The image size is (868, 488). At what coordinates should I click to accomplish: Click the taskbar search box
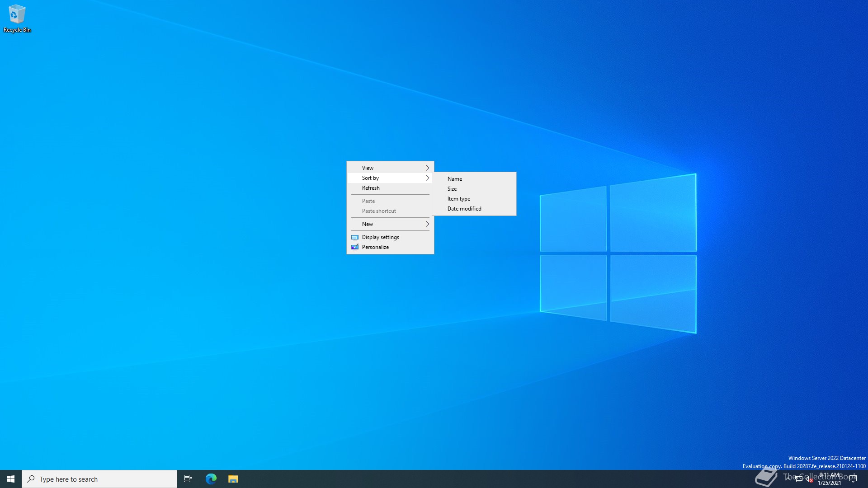tap(99, 479)
